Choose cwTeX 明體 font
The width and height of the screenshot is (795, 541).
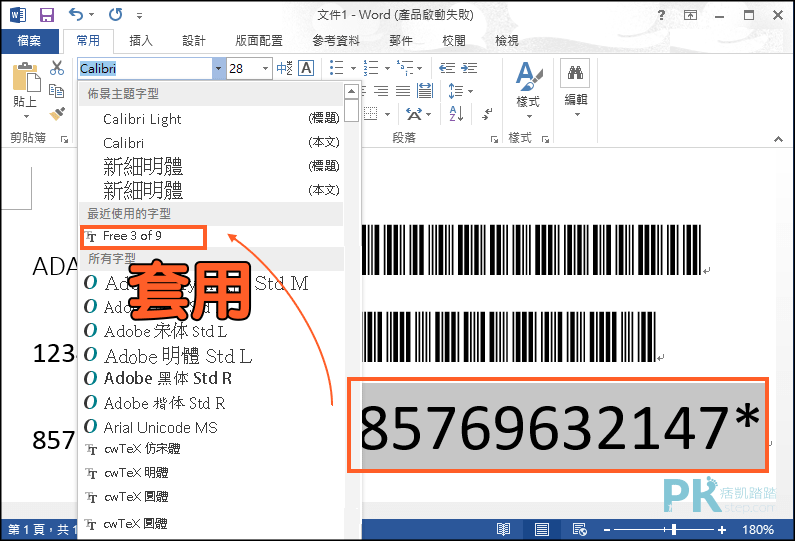211,473
